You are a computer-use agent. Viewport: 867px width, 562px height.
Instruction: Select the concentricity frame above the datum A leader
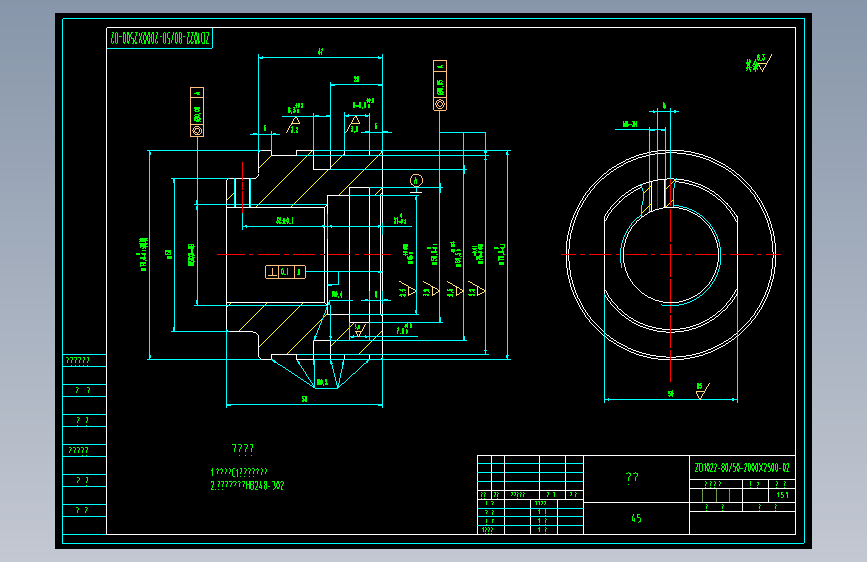pyautogui.click(x=440, y=86)
